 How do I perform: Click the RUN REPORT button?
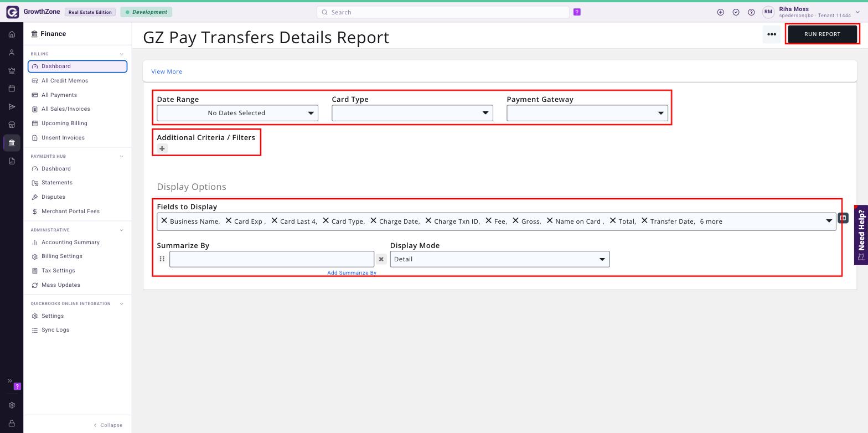point(822,34)
